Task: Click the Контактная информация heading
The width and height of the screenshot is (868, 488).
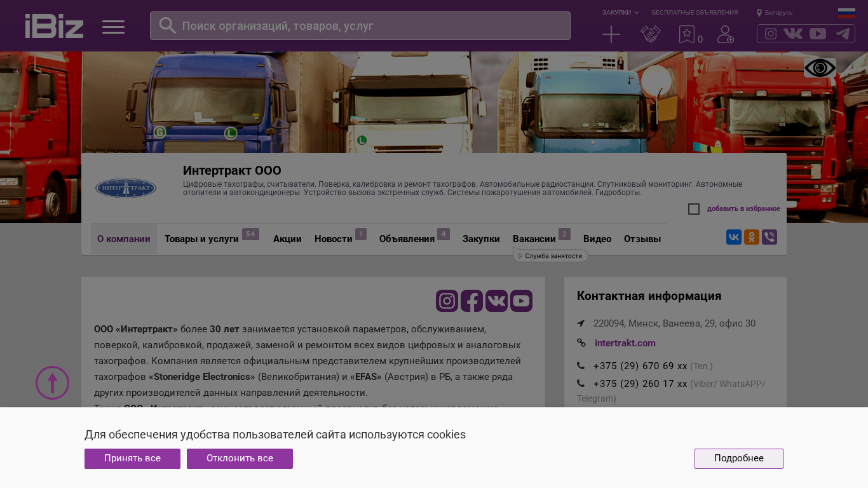Action: pos(649,296)
